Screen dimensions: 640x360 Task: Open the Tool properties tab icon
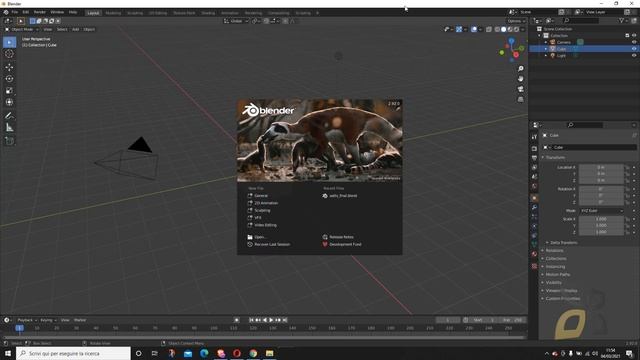(534, 137)
